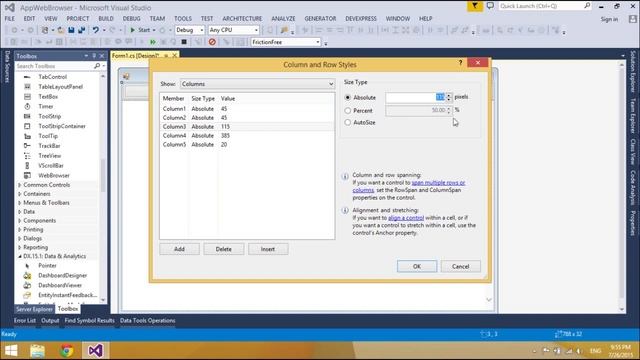Open the dialog help question mark
The image size is (640, 360).
(x=460, y=62)
